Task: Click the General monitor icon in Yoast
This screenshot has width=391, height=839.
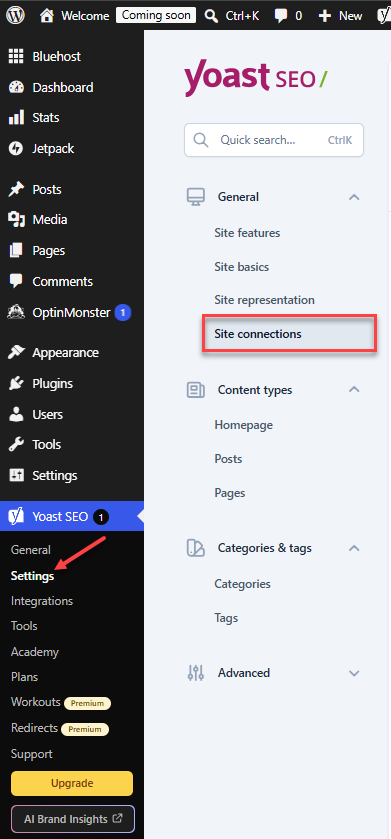Action: [196, 197]
